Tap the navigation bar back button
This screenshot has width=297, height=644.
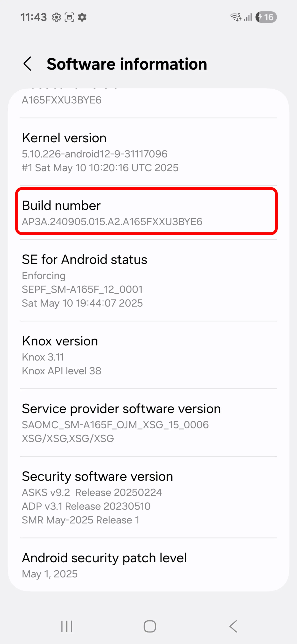point(233,626)
